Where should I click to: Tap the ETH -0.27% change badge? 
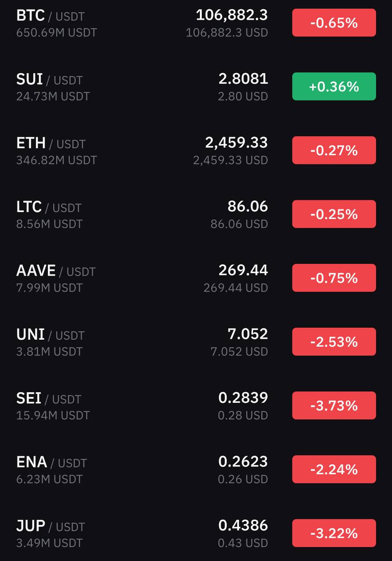click(334, 150)
